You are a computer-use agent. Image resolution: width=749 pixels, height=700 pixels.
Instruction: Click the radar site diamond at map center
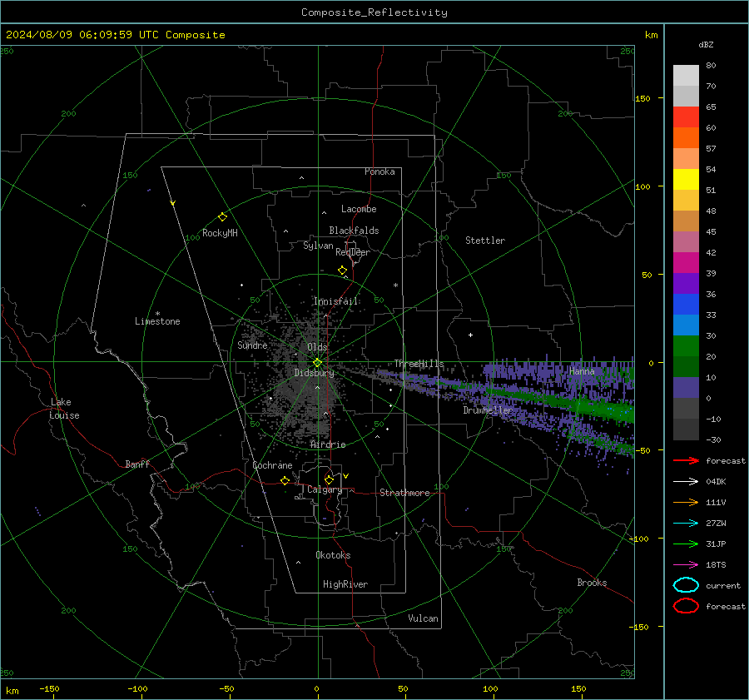click(x=318, y=362)
